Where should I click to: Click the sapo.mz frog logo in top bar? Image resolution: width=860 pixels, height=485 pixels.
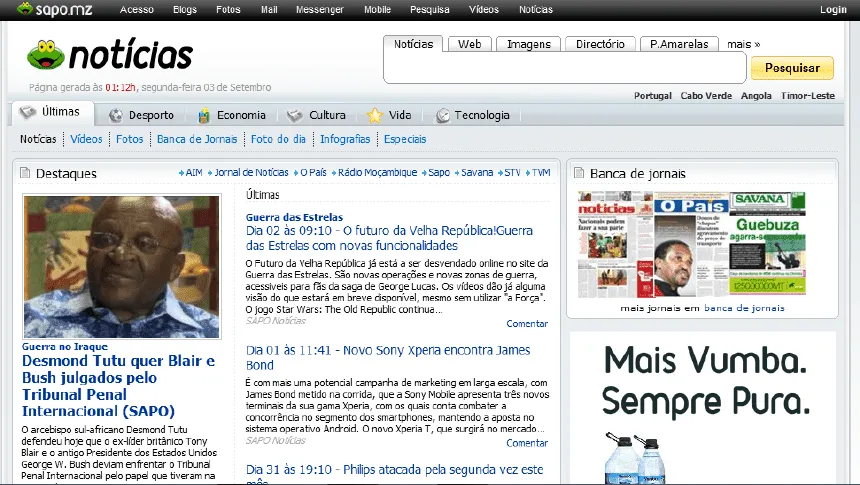55,9
